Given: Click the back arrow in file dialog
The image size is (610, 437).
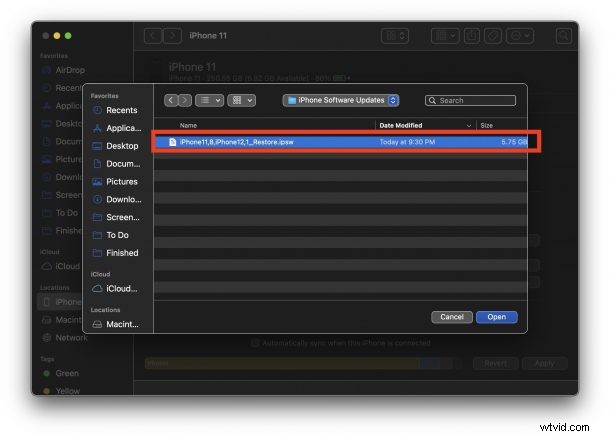Looking at the screenshot, I should [x=171, y=100].
